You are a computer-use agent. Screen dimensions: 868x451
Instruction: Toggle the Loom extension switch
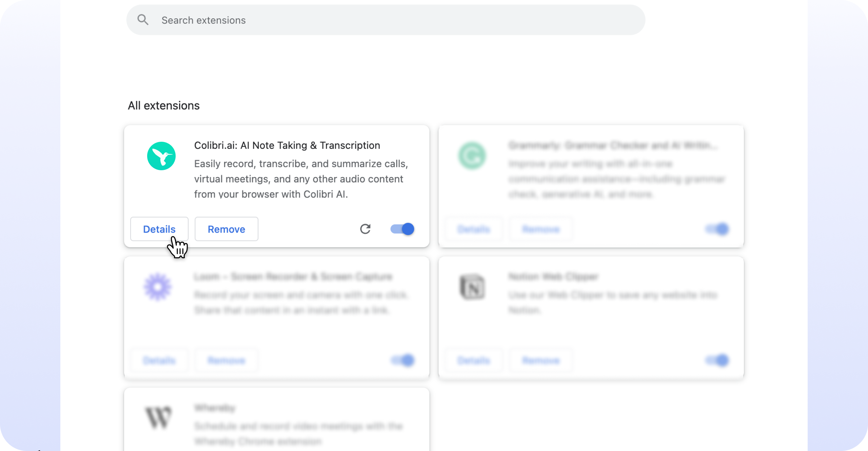pyautogui.click(x=402, y=360)
